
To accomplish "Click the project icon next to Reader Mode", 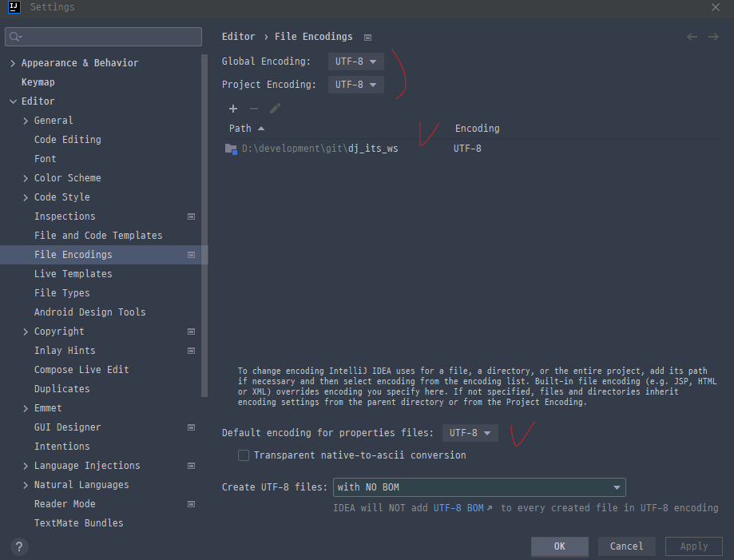I will [x=191, y=504].
